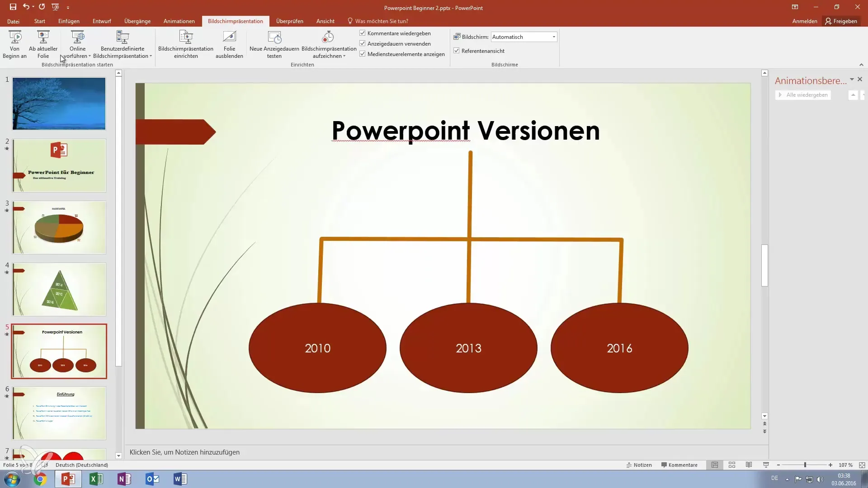868x488 pixels.
Task: Start presentation from quick access toolbar icon
Action: click(x=55, y=7)
